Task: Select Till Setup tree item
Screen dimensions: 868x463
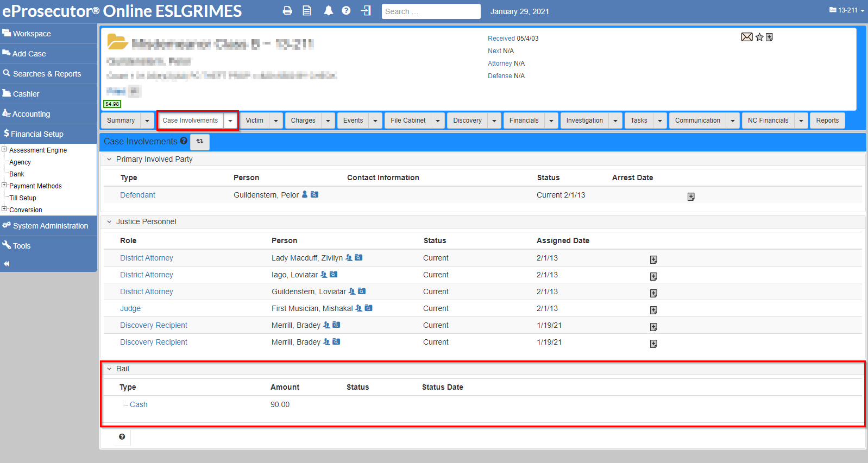Action: (23, 198)
